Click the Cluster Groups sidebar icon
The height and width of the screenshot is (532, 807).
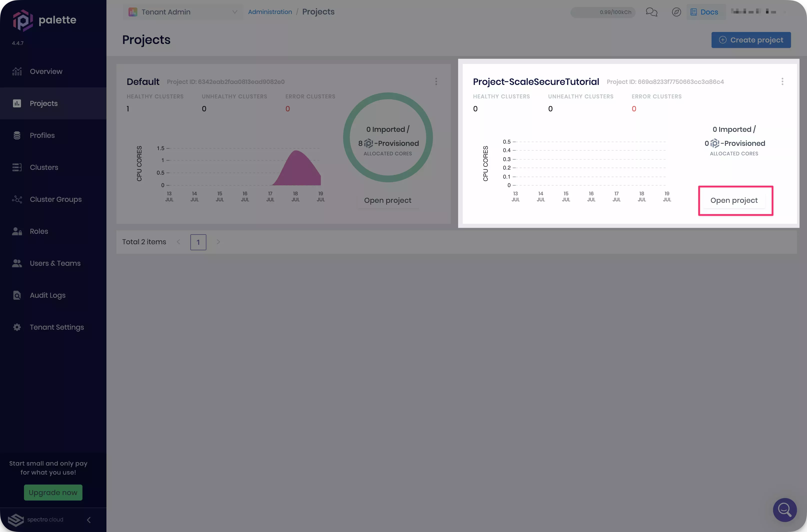coord(17,200)
